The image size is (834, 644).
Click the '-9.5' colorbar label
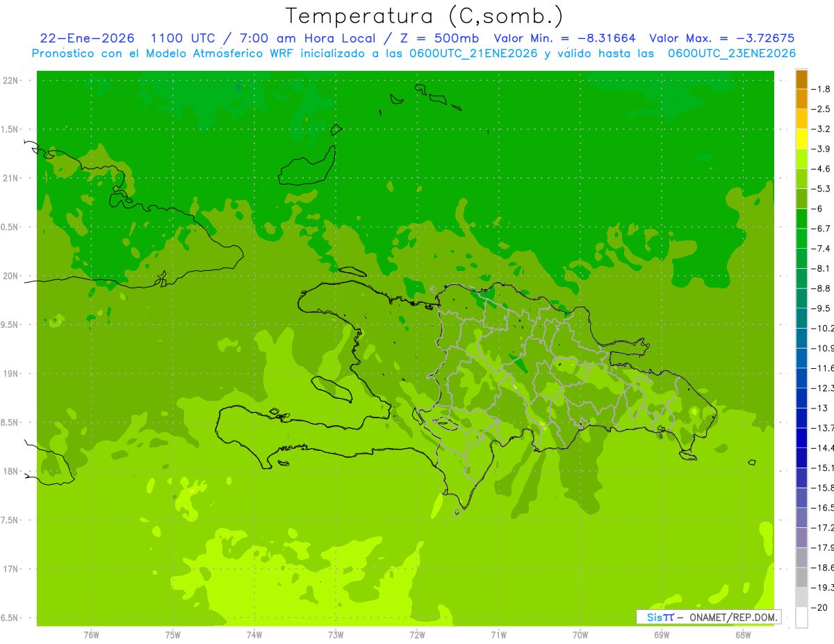click(821, 308)
